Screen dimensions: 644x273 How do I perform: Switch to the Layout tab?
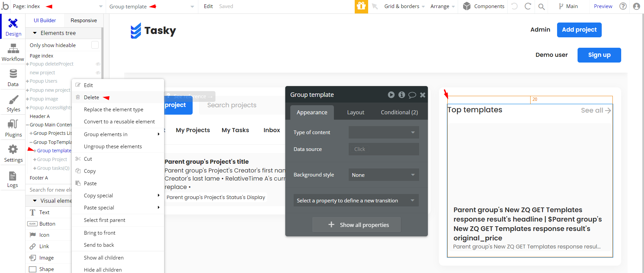pos(355,112)
